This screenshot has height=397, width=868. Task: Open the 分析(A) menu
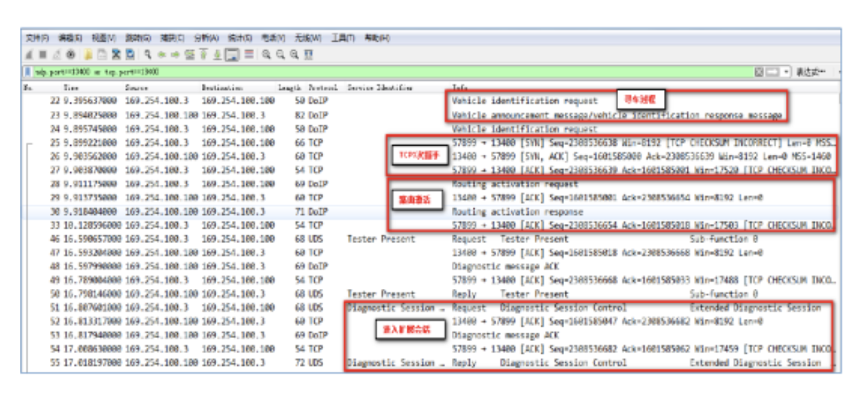(206, 38)
